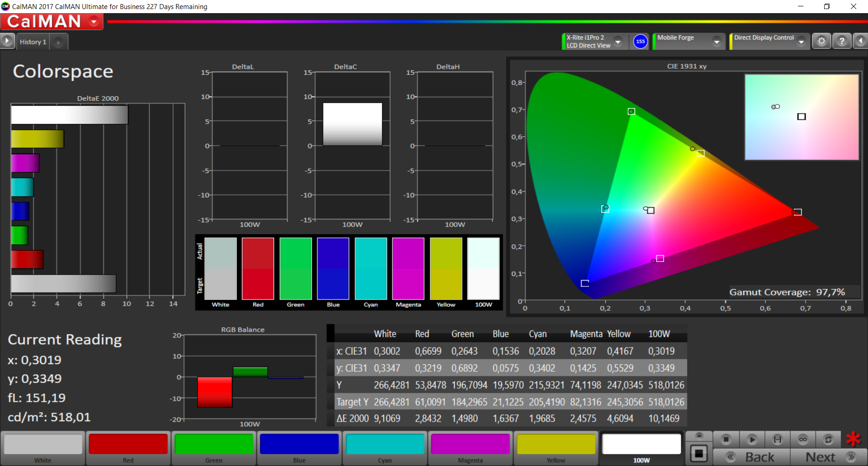868x466 pixels.
Task: Click the red primary target on CIE chart
Action: point(798,212)
